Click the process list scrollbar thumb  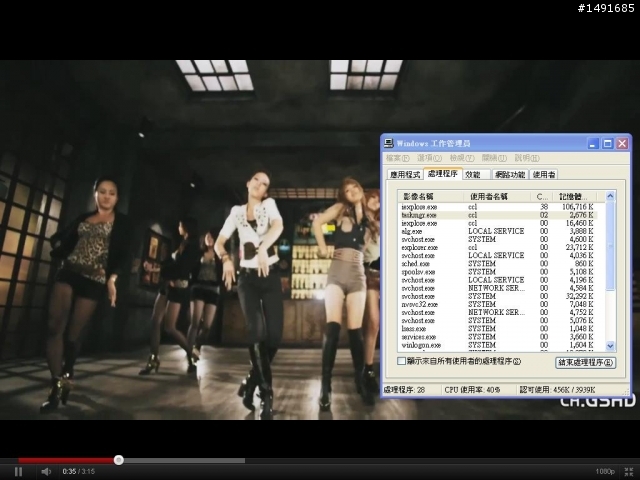(x=610, y=246)
